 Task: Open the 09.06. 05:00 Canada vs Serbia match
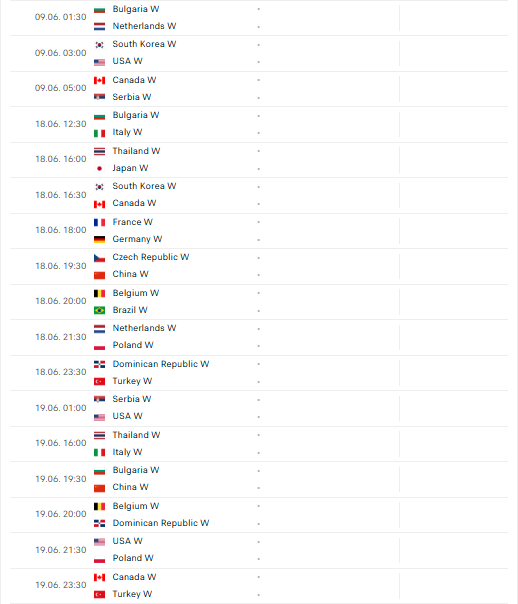[259, 89]
